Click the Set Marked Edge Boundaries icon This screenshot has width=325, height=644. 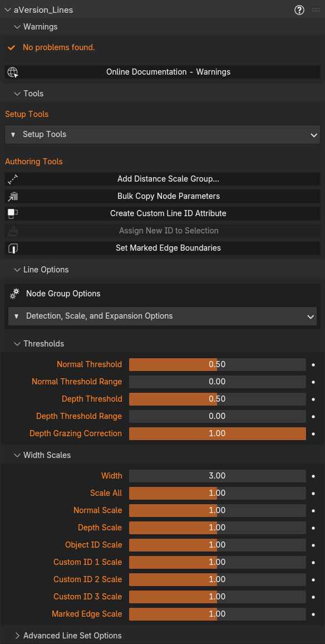pos(13,248)
